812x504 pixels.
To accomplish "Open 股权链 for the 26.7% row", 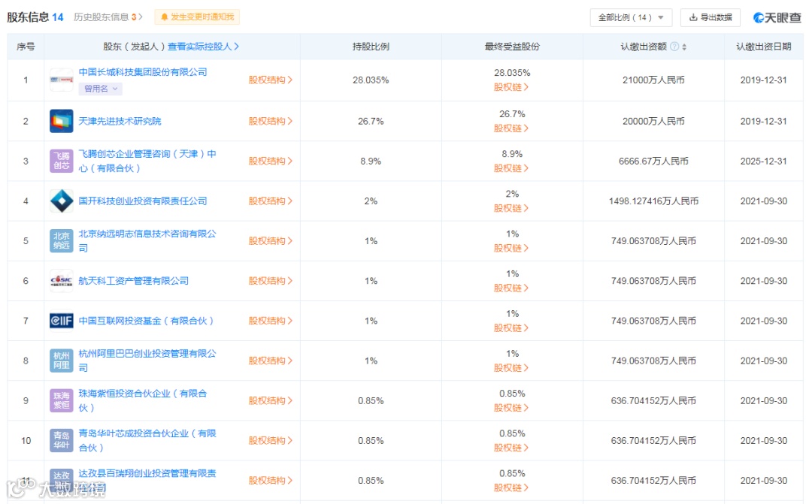I will coord(511,128).
